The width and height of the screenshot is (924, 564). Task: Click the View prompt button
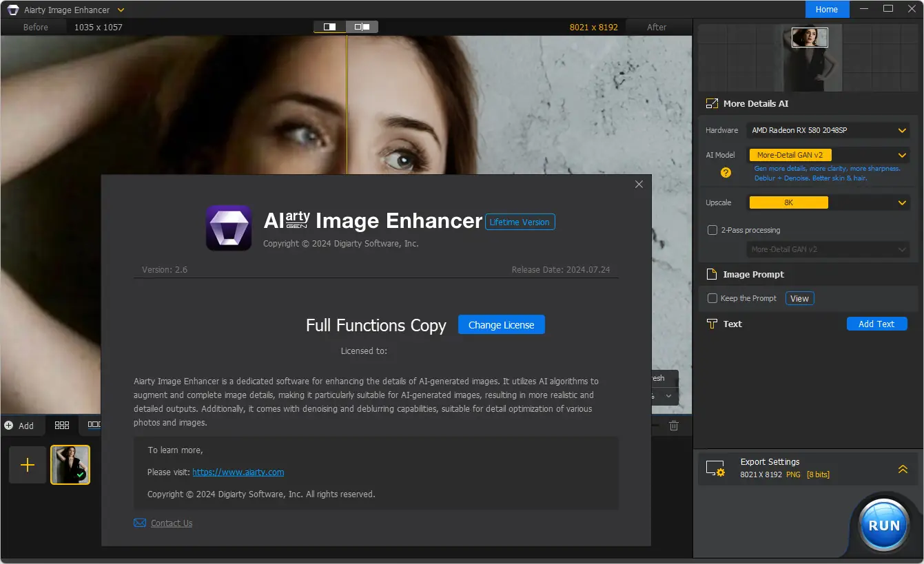pos(799,298)
